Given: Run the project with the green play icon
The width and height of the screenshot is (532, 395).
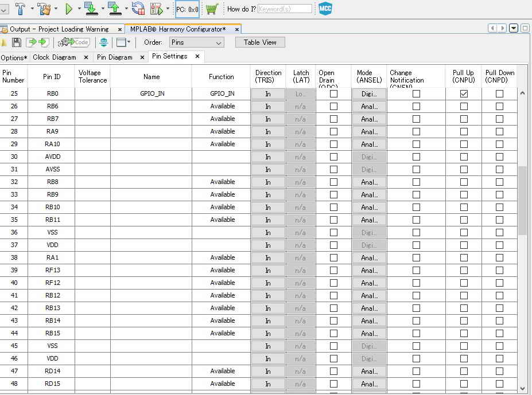Looking at the screenshot, I should [x=69, y=9].
